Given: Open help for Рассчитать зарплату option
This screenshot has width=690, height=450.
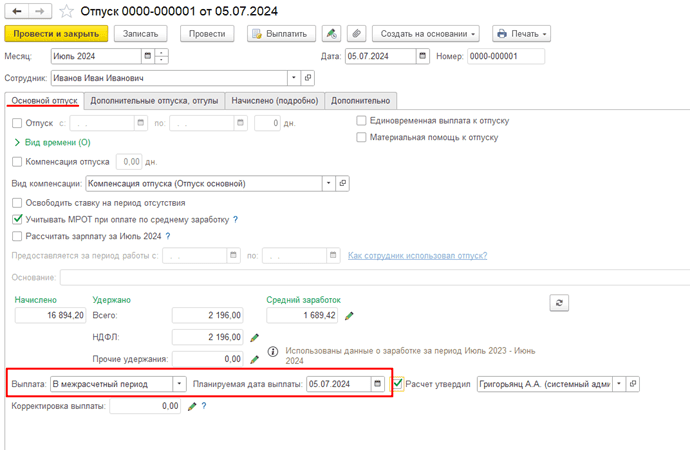Looking at the screenshot, I should pyautogui.click(x=168, y=236).
